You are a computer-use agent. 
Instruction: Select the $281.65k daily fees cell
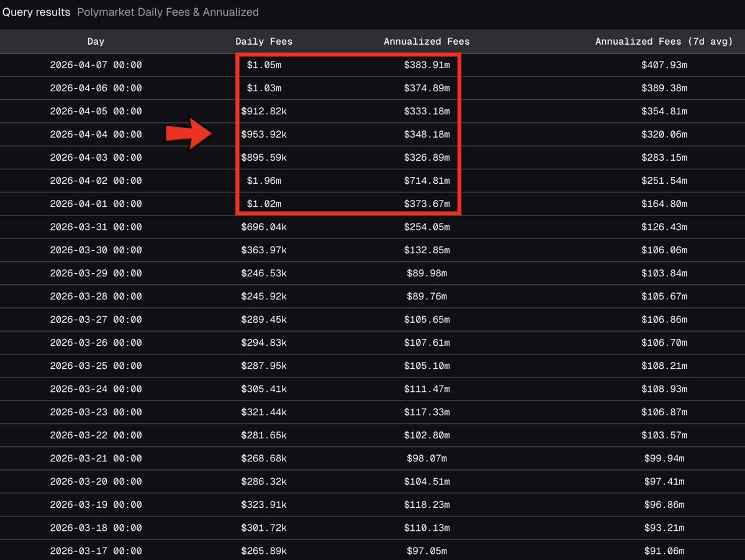(x=264, y=436)
